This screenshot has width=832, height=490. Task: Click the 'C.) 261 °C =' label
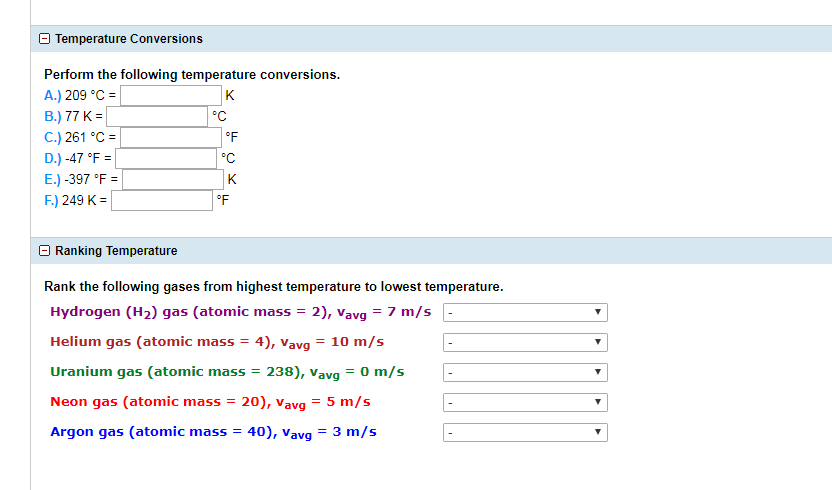coord(80,137)
